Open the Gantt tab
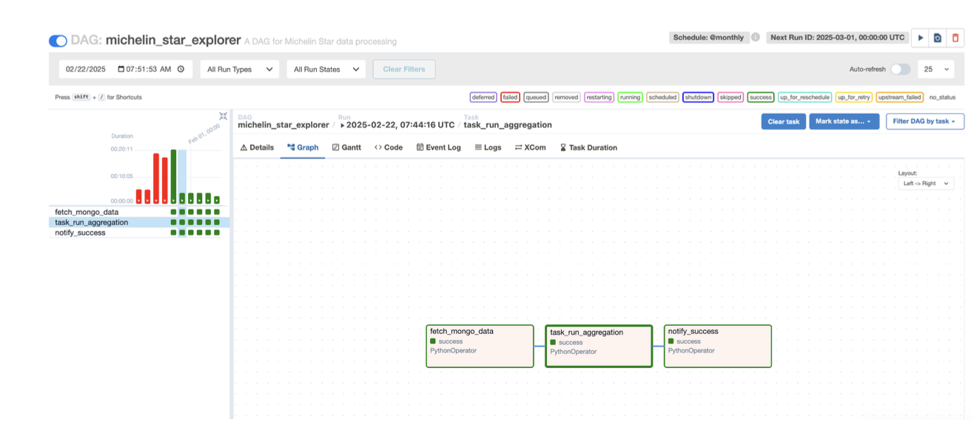The width and height of the screenshot is (980, 434). coord(346,147)
